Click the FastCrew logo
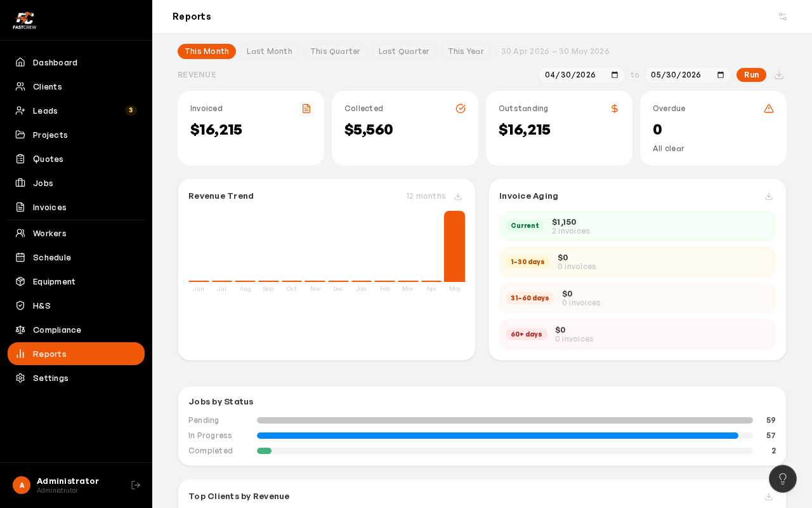Screen dimensions: 812x508 pos(24,20)
